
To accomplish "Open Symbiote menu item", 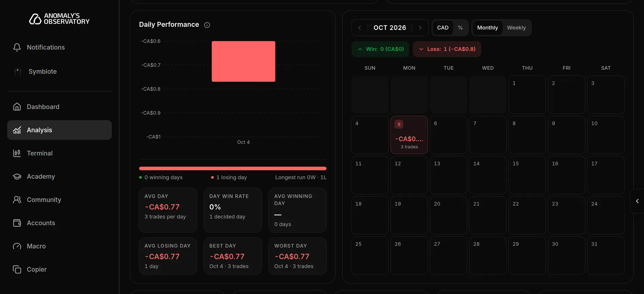I will coord(59,72).
